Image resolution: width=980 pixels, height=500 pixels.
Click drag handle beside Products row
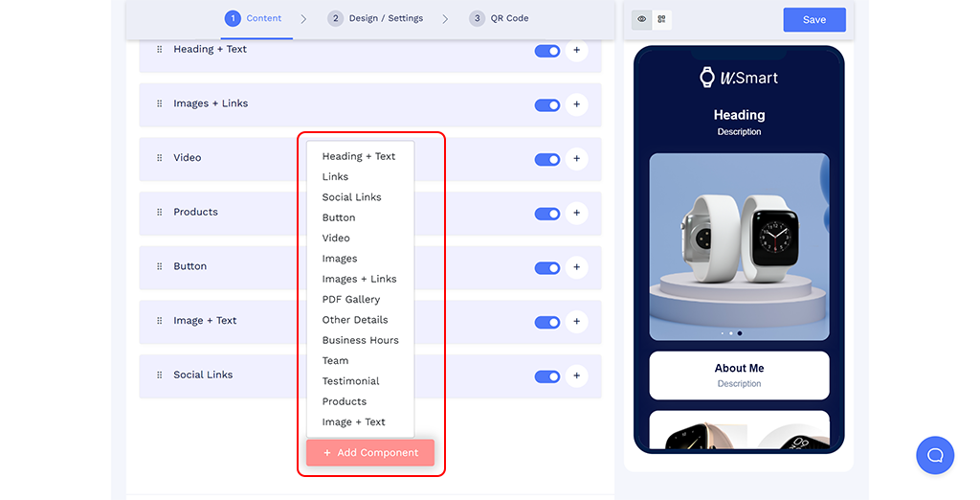coord(160,213)
